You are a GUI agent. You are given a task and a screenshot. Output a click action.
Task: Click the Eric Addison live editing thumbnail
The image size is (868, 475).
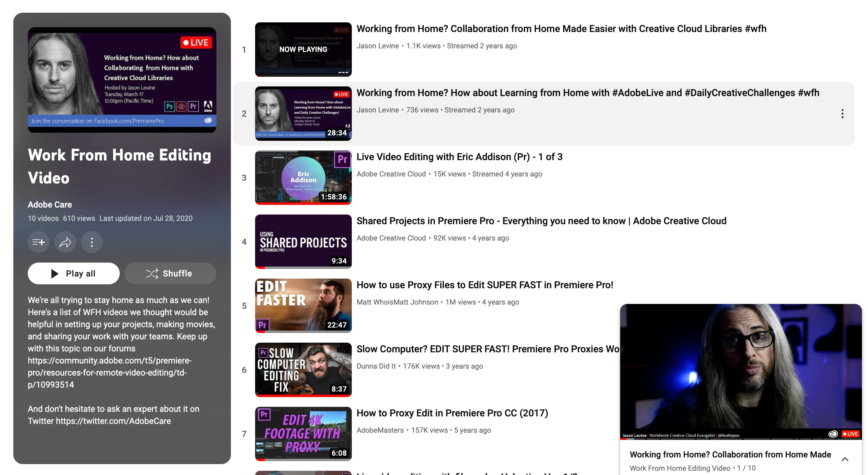(303, 178)
